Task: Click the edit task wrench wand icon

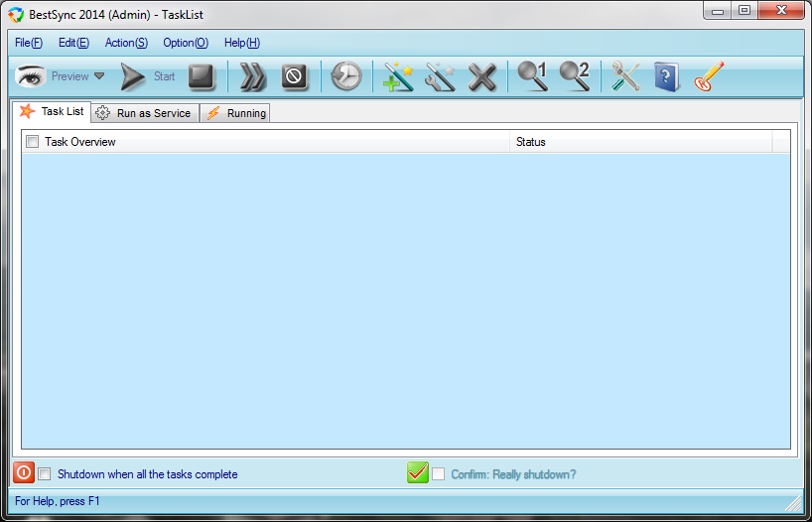Action: [440, 76]
